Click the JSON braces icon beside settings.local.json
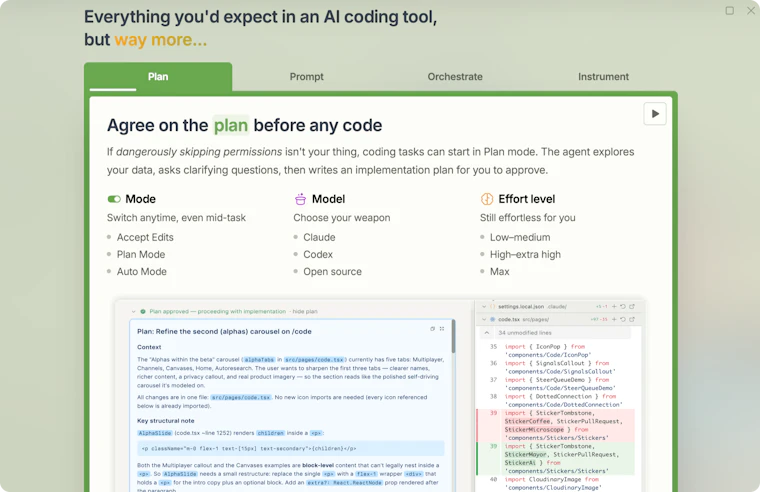 [492, 307]
